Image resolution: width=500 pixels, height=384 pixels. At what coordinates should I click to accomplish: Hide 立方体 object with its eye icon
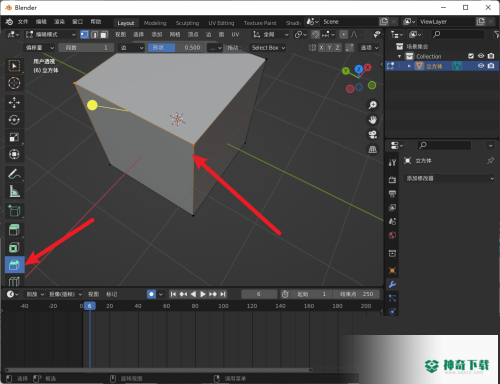(481, 66)
